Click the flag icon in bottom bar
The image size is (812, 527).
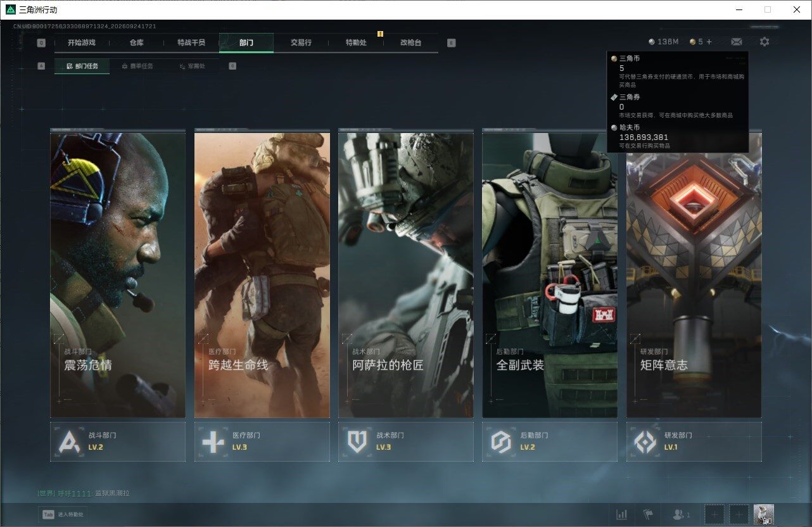[x=648, y=514]
